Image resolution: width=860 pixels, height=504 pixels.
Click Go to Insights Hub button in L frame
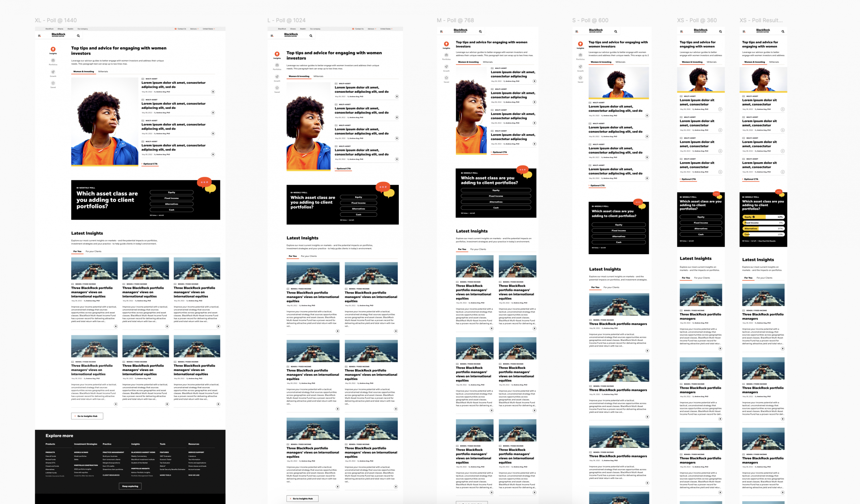(302, 499)
